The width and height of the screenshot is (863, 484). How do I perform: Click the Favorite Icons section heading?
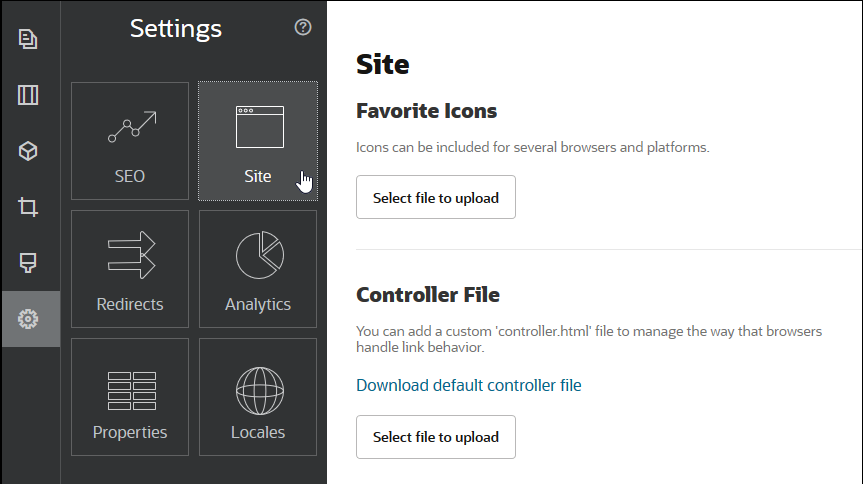coord(426,110)
